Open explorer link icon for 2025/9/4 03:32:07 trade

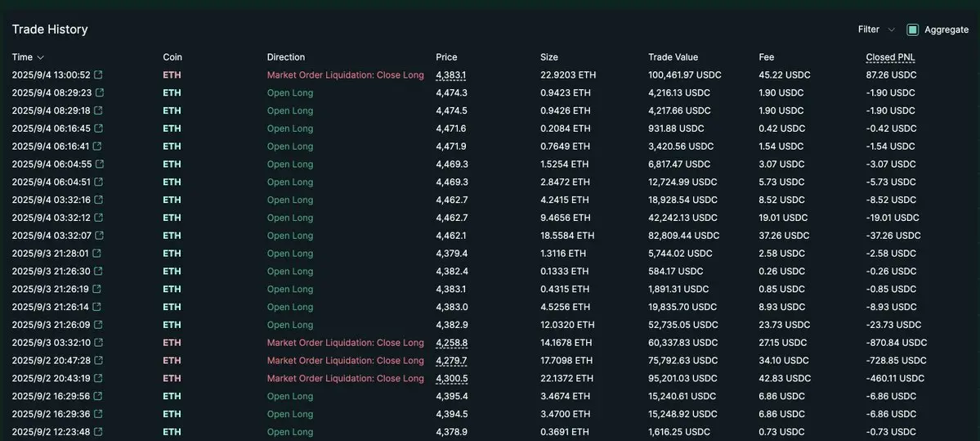point(99,235)
